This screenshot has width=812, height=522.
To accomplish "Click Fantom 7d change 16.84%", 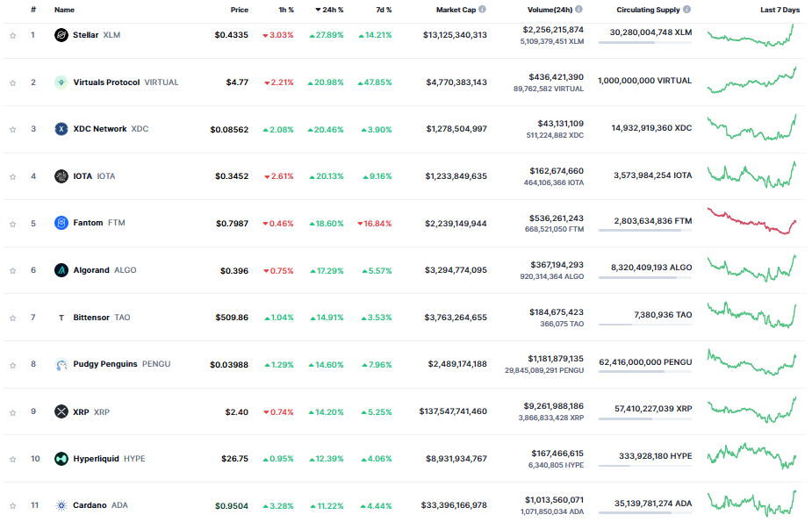I will pyautogui.click(x=375, y=224).
